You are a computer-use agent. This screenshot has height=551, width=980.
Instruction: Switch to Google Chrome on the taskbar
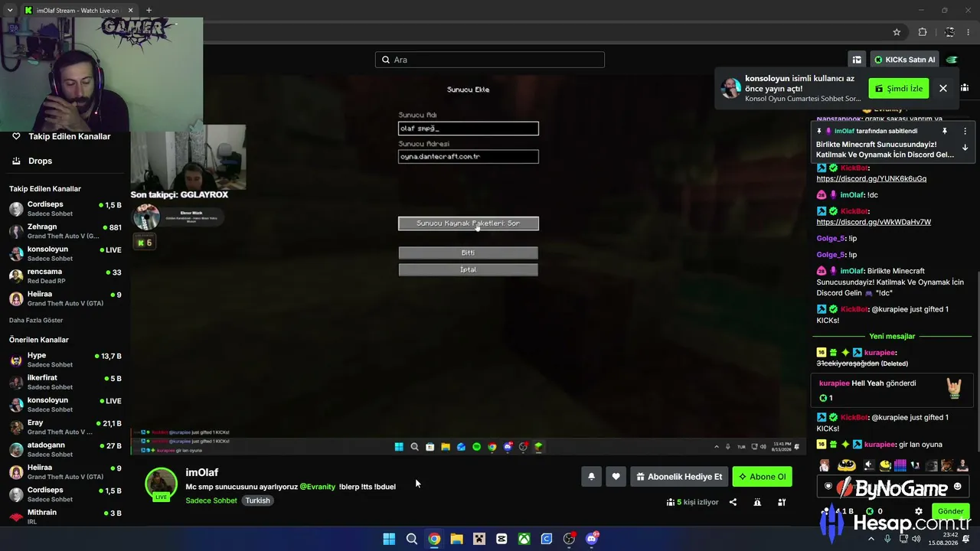coord(434,539)
